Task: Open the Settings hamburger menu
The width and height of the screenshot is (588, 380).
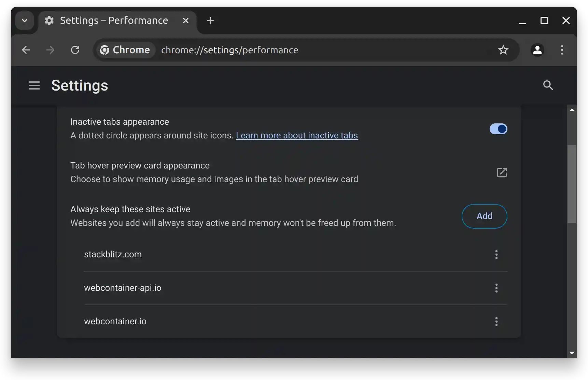Action: (33, 85)
